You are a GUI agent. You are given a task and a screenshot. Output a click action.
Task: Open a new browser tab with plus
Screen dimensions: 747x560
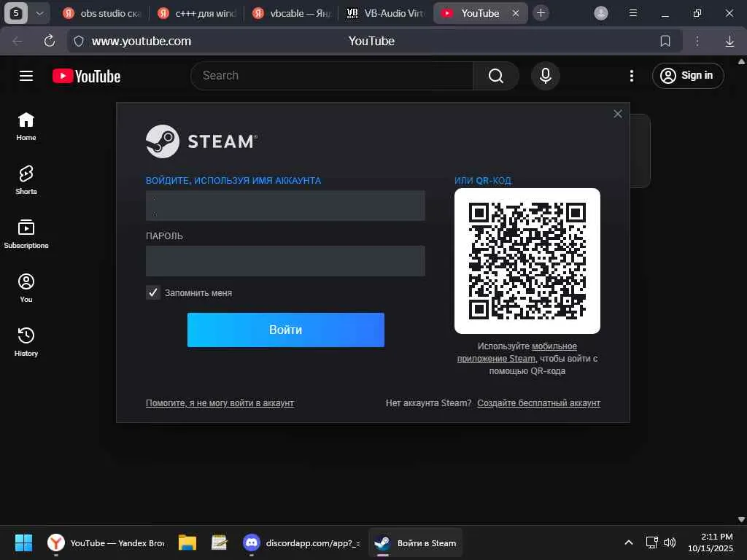[541, 13]
